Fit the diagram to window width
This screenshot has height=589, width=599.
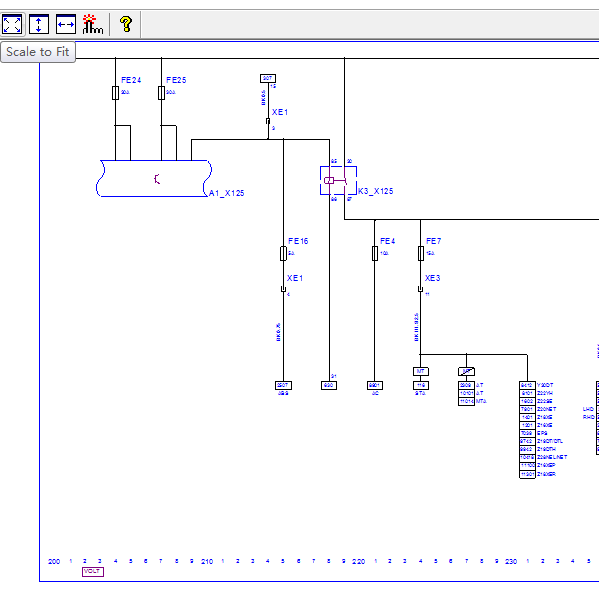click(66, 25)
